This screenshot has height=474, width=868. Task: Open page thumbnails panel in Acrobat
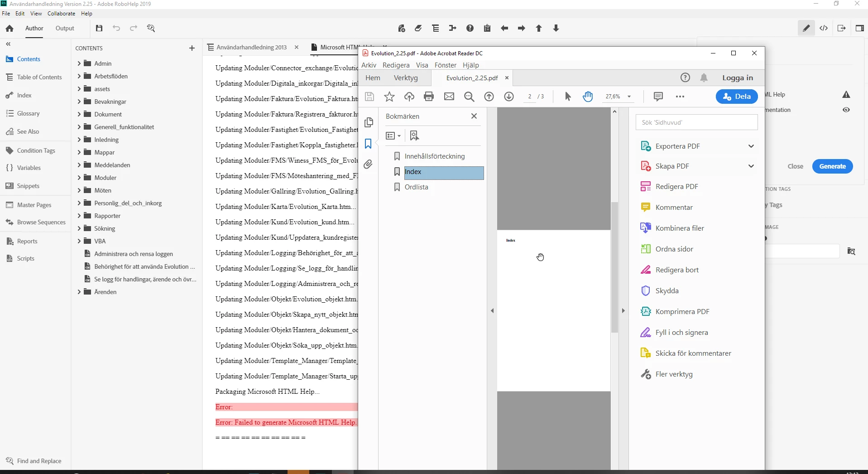point(369,122)
